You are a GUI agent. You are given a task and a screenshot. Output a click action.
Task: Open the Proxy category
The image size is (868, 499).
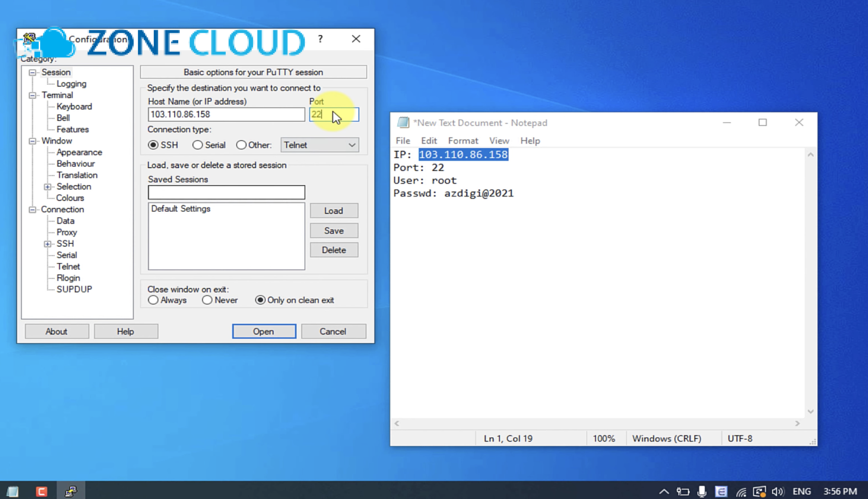click(67, 233)
